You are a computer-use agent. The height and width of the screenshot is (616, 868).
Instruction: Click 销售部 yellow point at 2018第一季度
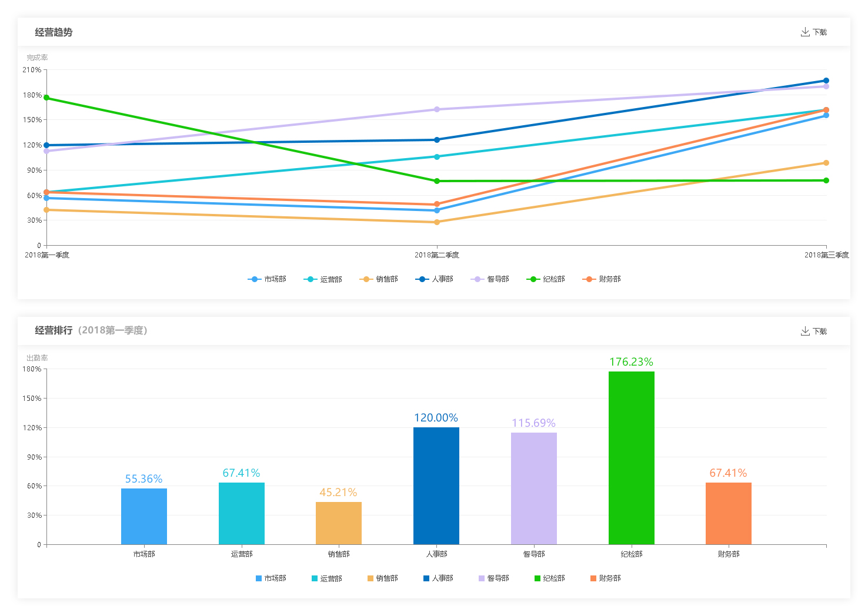coord(46,210)
